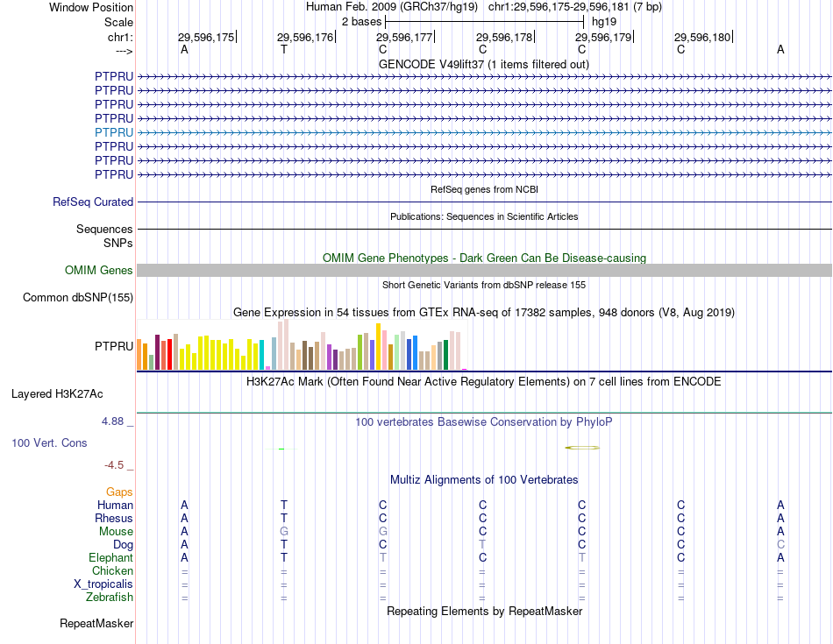The width and height of the screenshot is (833, 644).
Task: Click the Dog alignment row label
Action: pos(123,545)
